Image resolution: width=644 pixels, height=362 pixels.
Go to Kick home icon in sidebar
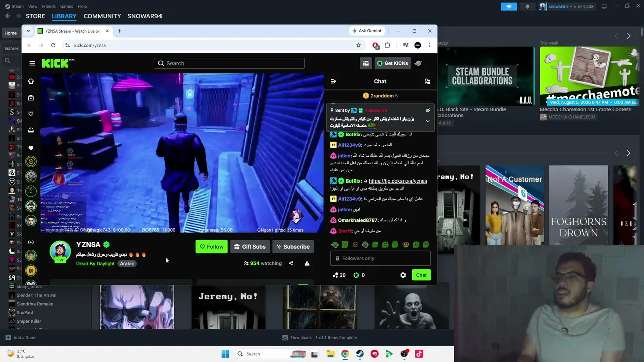31,81
